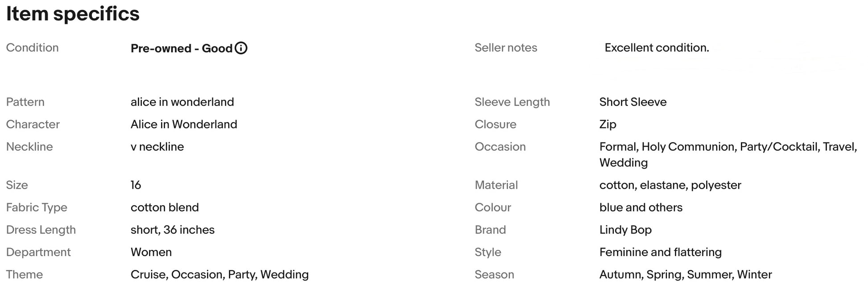
Task: Click the lowercase alice in wonderland pattern value
Action: coord(182,102)
